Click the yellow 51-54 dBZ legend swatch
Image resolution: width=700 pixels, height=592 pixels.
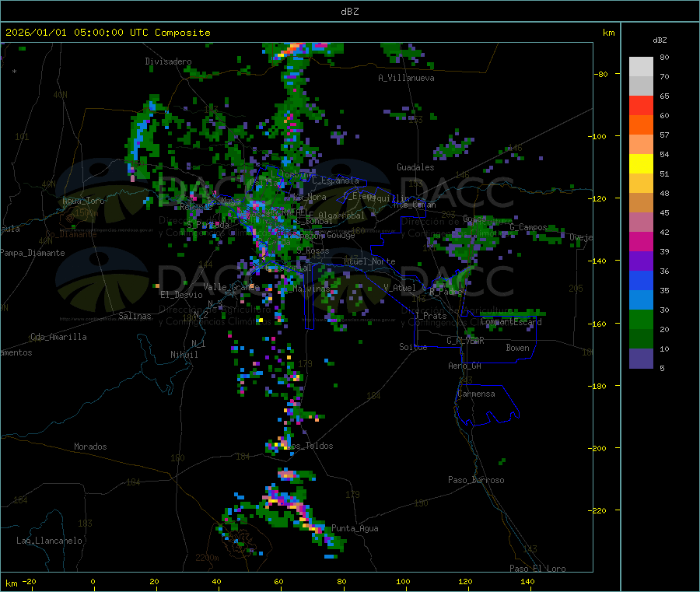641,164
